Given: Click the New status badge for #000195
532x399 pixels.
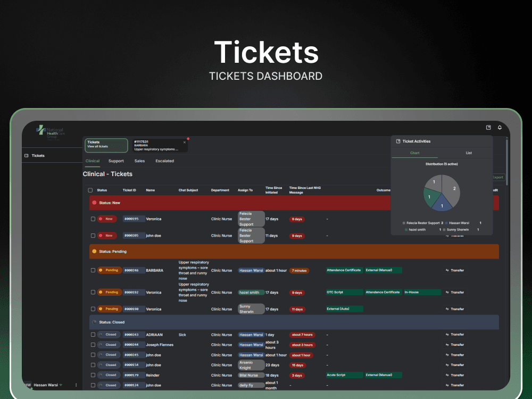Looking at the screenshot, I should [107, 219].
